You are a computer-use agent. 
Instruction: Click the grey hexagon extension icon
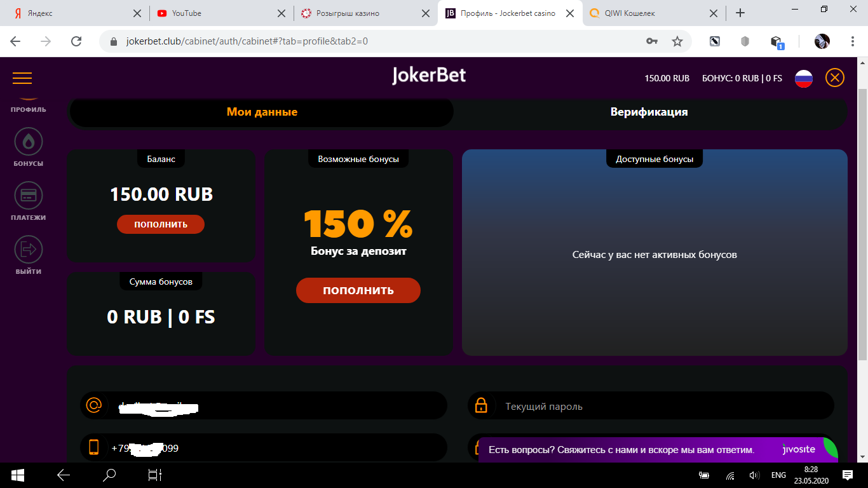pyautogui.click(x=745, y=41)
